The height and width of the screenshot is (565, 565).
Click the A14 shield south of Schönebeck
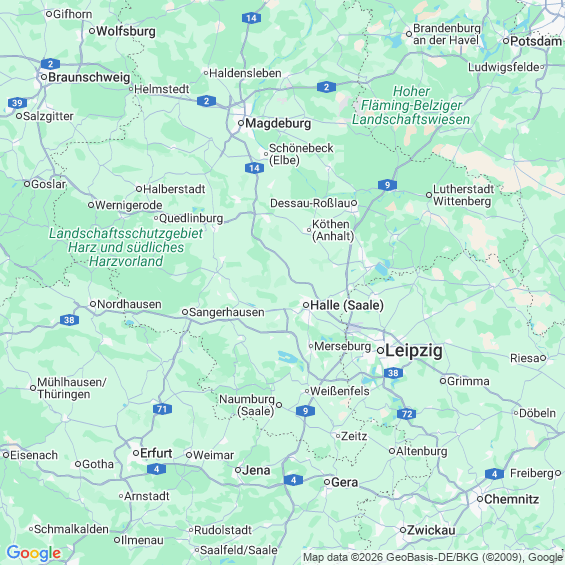(x=254, y=168)
